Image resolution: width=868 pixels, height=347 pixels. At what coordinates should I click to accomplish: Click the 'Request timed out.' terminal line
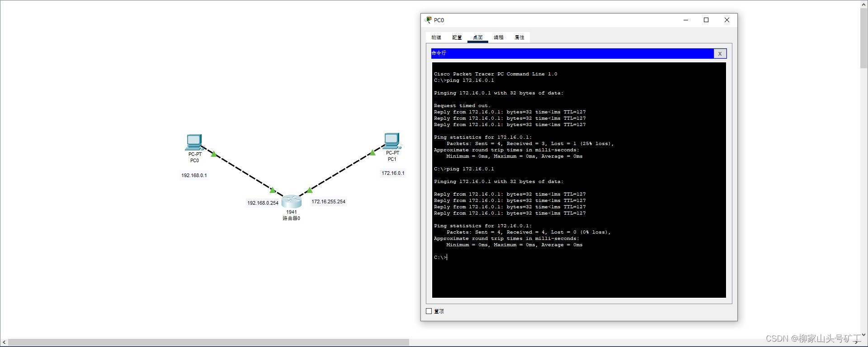(462, 106)
